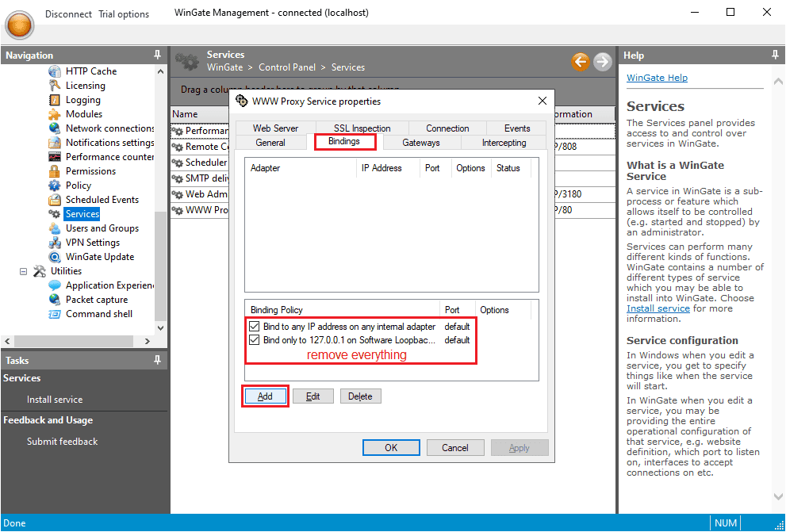Click the Network connections icon
The image size is (786, 532).
click(x=55, y=128)
